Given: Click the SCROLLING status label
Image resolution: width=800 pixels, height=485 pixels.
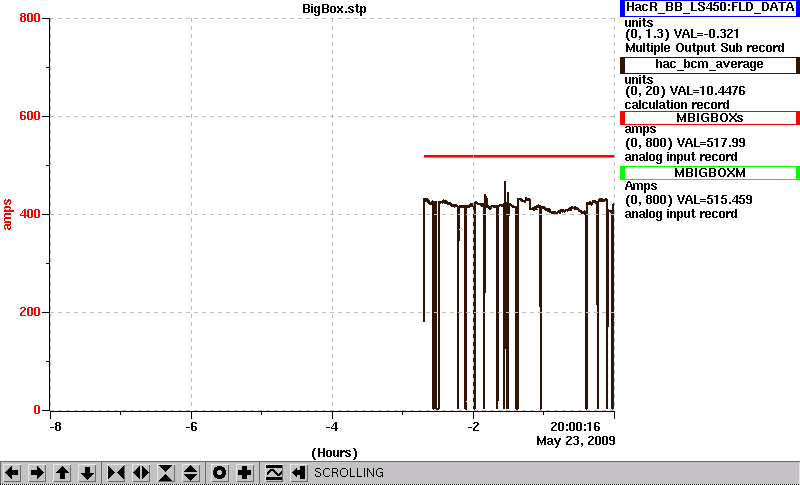Looking at the screenshot, I should [x=348, y=473].
